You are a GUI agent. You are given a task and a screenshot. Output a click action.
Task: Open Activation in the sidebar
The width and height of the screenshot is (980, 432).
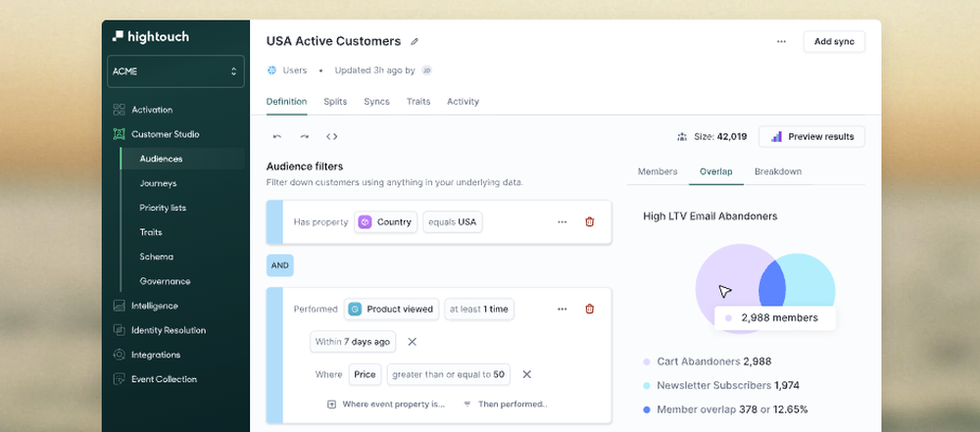click(152, 110)
